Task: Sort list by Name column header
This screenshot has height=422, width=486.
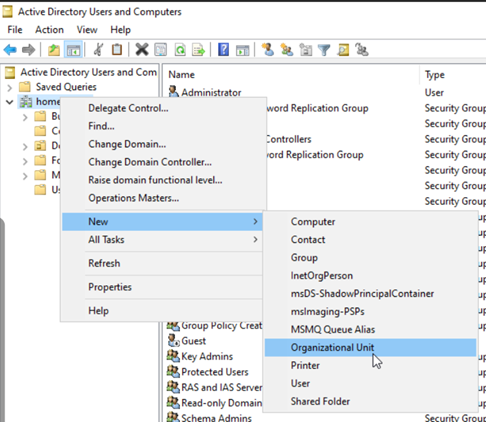Action: click(x=181, y=75)
